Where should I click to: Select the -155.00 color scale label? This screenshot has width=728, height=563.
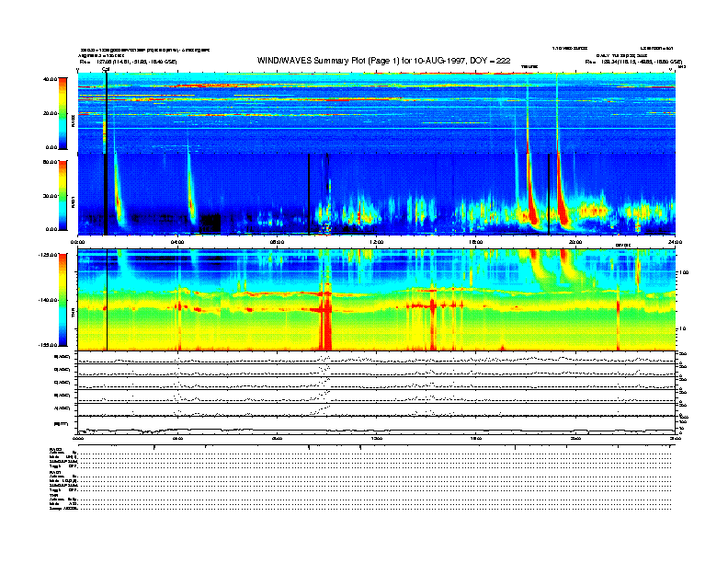pyautogui.click(x=49, y=345)
